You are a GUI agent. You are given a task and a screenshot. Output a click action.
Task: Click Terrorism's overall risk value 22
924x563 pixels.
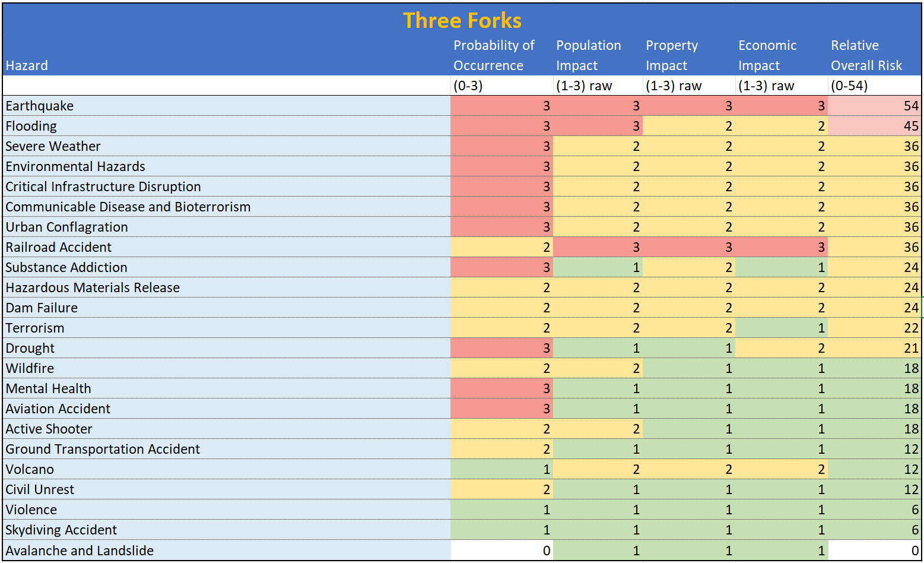pyautogui.click(x=875, y=328)
